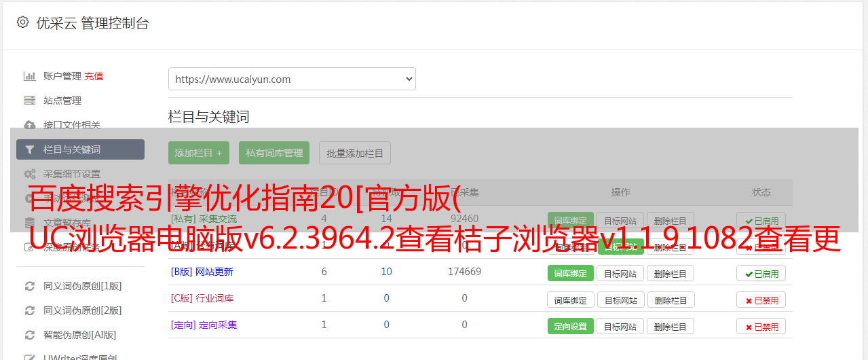Click 目标网站 in the 网站更新 row
Screen dimensions: 868x360
pos(620,274)
